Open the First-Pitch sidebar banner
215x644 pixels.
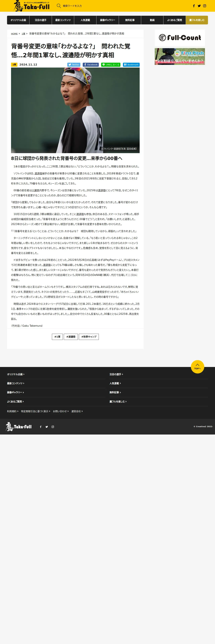pyautogui.click(x=180, y=57)
